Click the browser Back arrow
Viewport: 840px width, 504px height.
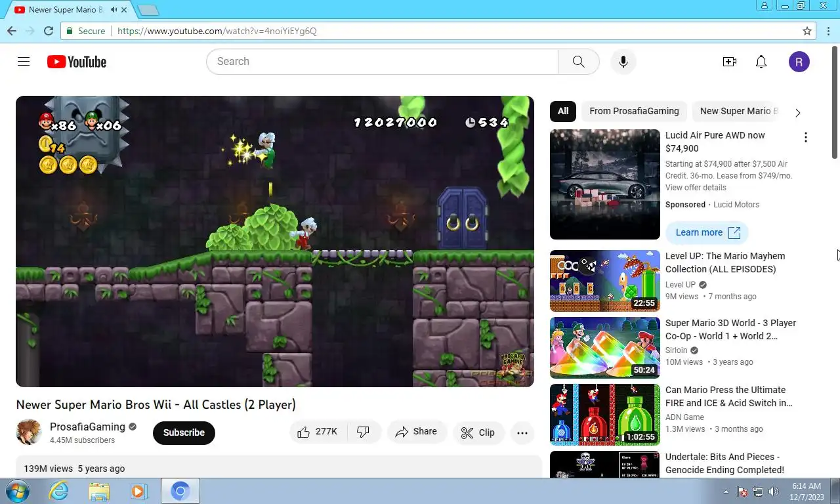(x=11, y=31)
